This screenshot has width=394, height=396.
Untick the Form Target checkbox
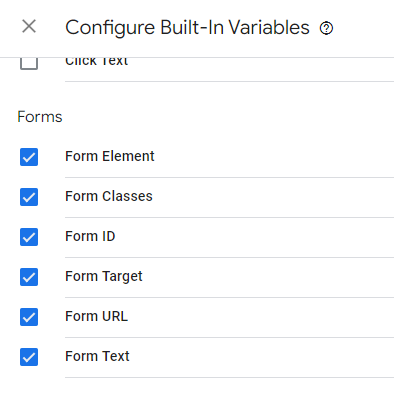coord(29,277)
